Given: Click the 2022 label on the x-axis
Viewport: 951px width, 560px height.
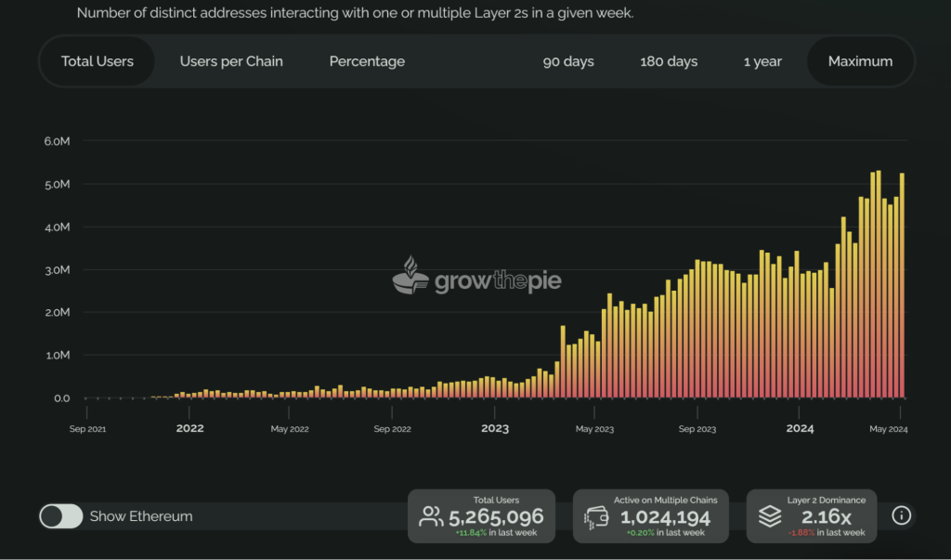Looking at the screenshot, I should pos(189,428).
